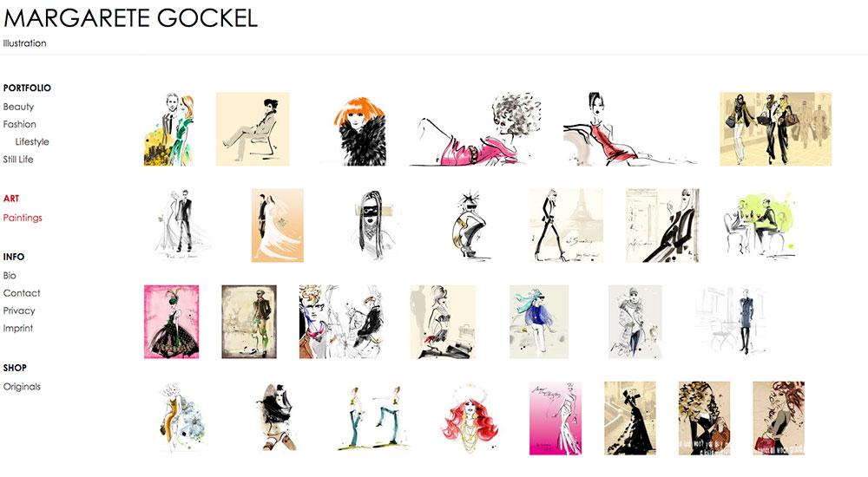Click the Margarete Gockel site title
868x477 pixels.
[x=131, y=17]
